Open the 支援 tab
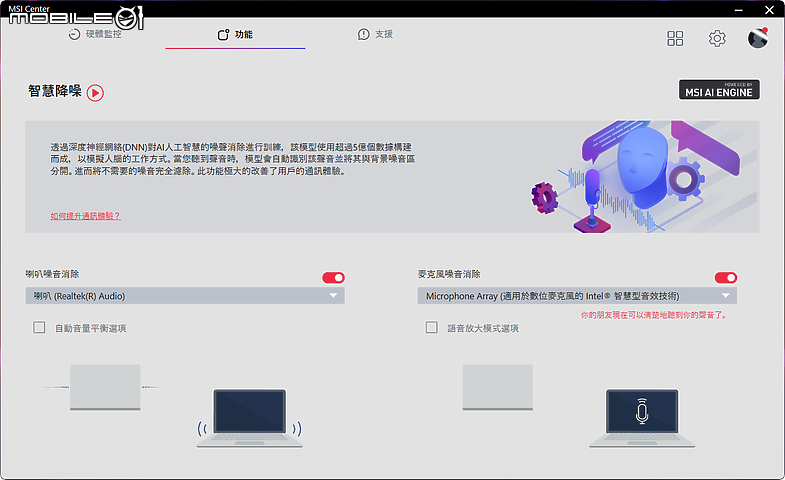Image resolution: width=785 pixels, height=480 pixels. pos(375,34)
